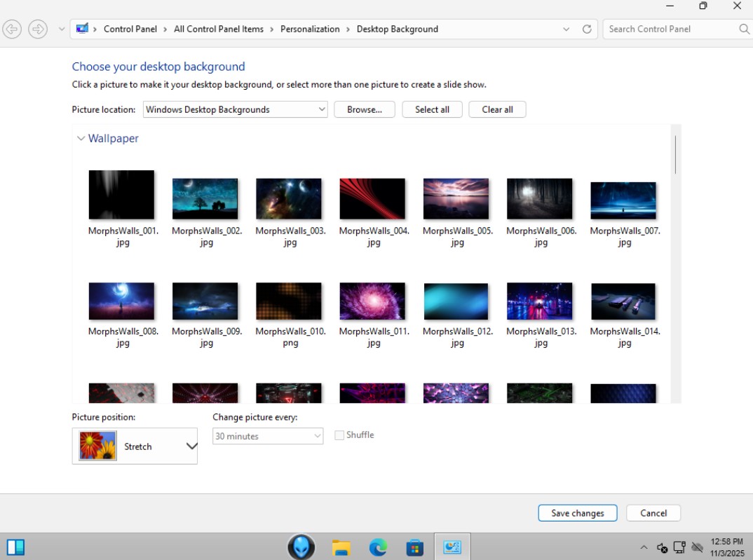
Task: Select the MorphsWalls_011.jpg wallpaper thumbnail
Action: pos(372,301)
